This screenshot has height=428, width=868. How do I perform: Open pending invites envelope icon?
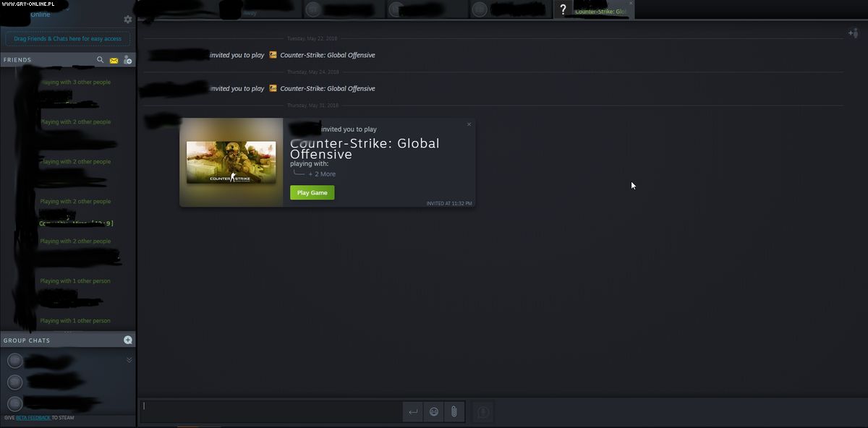coord(114,61)
